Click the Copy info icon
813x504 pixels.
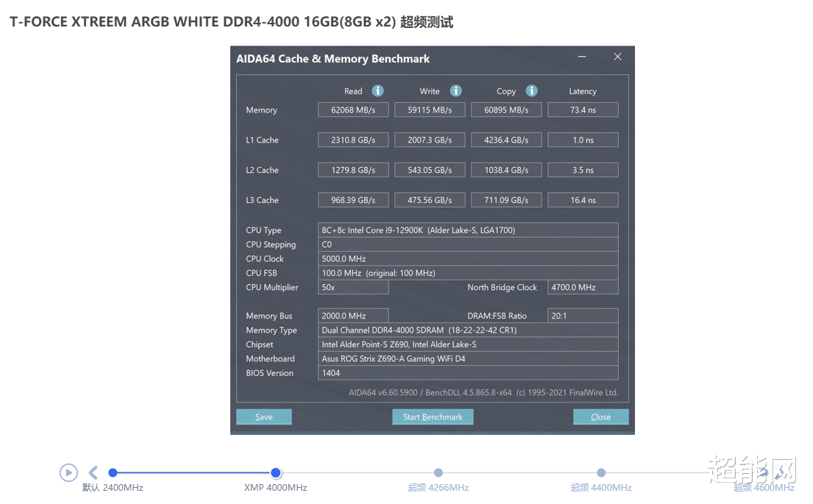(531, 90)
